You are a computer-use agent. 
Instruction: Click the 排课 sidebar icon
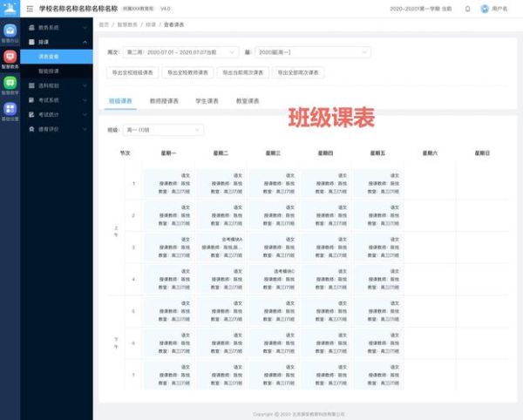click(31, 42)
